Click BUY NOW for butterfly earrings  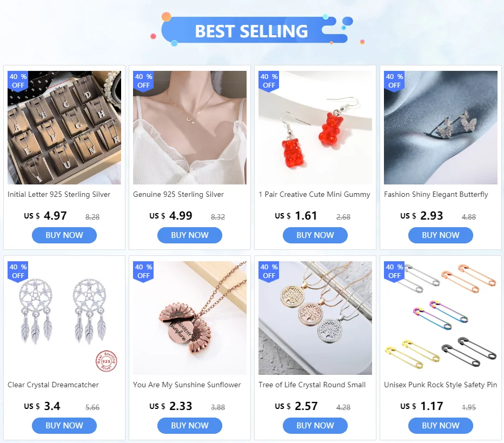coord(441,235)
